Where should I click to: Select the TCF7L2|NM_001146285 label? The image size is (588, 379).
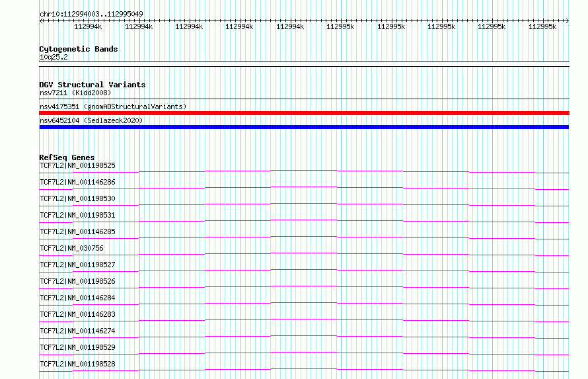pos(77,232)
